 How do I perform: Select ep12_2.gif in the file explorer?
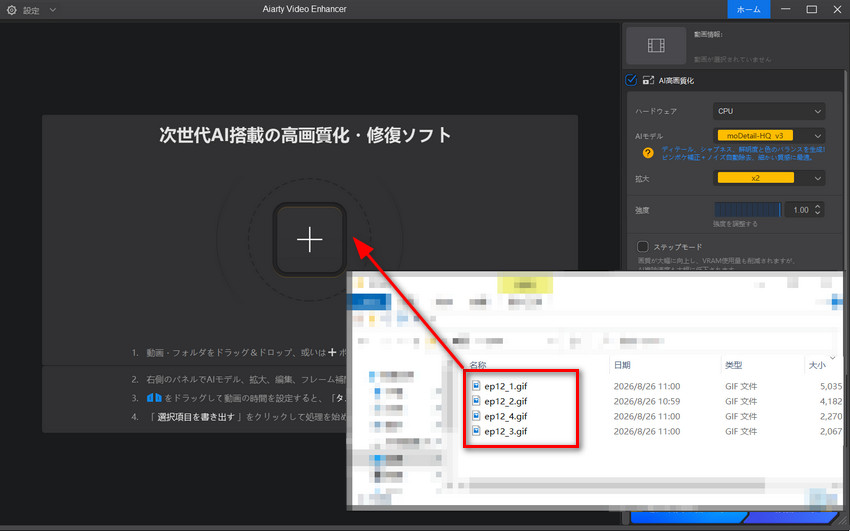[x=505, y=402]
